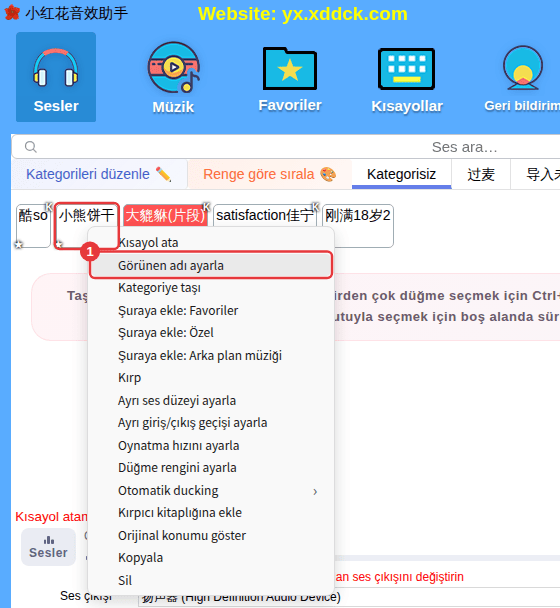Select Şuraya ekle: Arka plan müziği

(x=211, y=355)
